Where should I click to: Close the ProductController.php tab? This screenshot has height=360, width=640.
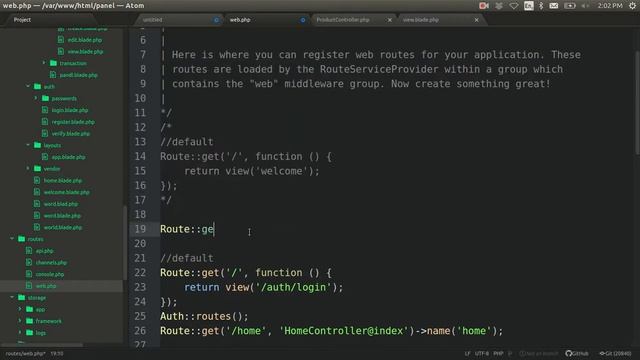(390, 20)
